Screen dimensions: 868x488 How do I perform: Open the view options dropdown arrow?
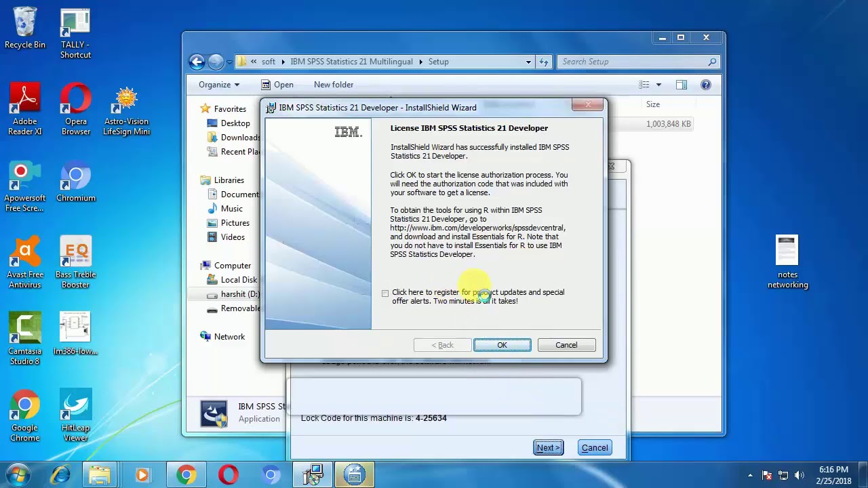coord(658,85)
